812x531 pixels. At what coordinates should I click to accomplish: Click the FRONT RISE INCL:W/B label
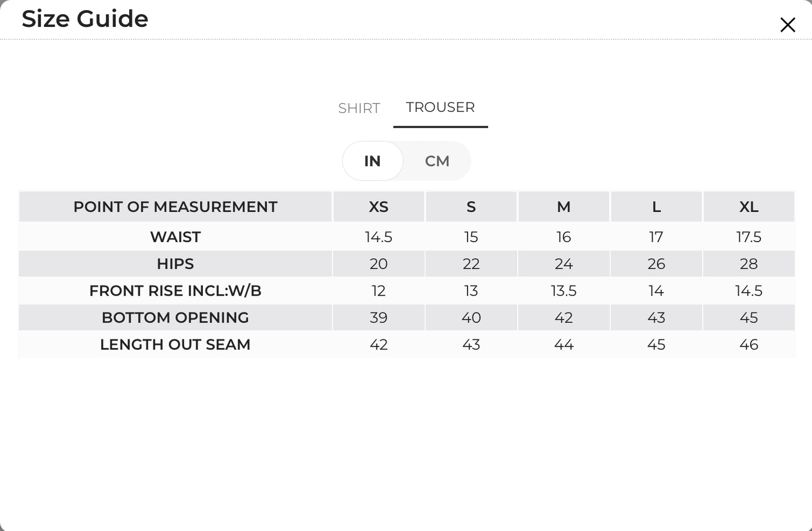[x=175, y=291]
